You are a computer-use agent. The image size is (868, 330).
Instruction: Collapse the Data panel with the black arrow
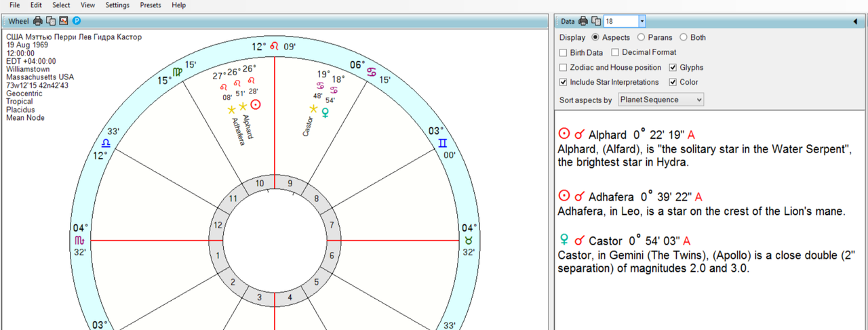click(x=856, y=22)
